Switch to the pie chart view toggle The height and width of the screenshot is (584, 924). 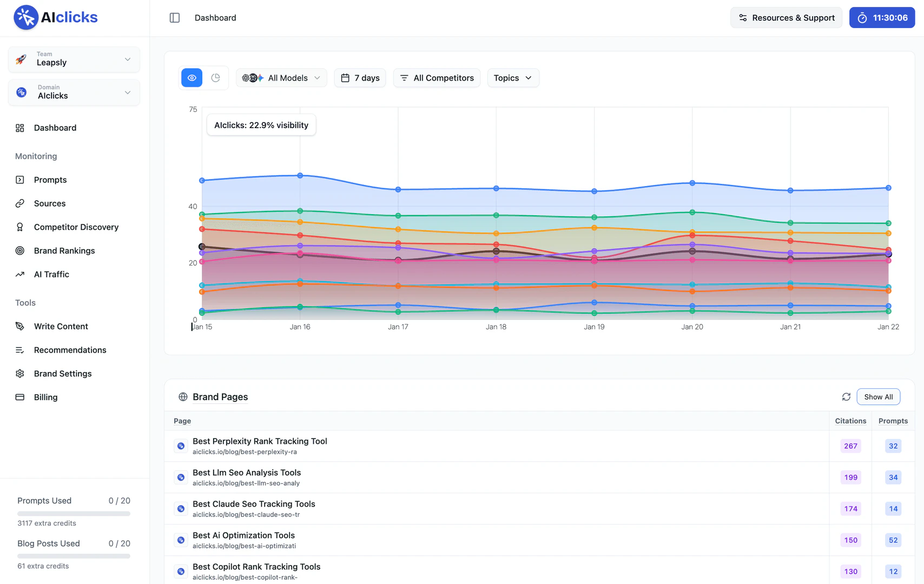(216, 77)
